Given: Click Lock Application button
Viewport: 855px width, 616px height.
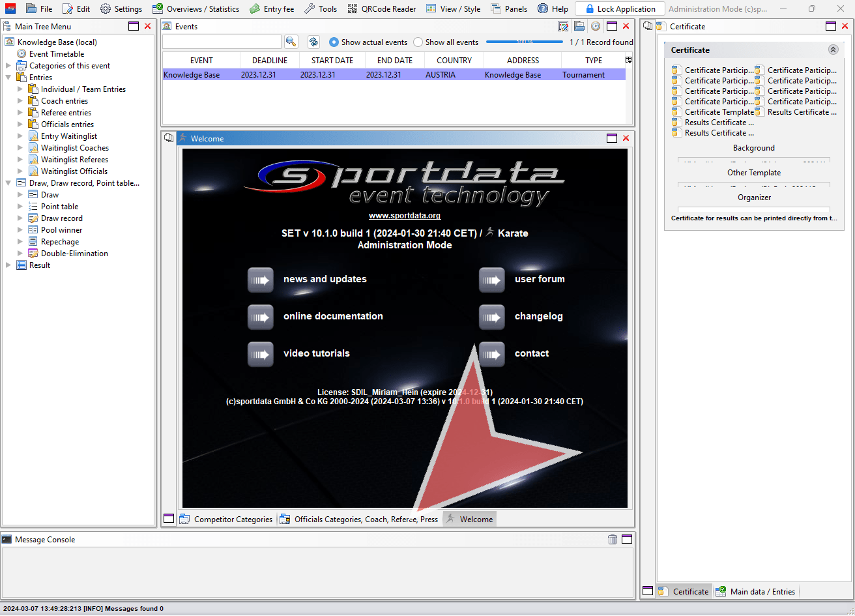Looking at the screenshot, I should point(620,8).
